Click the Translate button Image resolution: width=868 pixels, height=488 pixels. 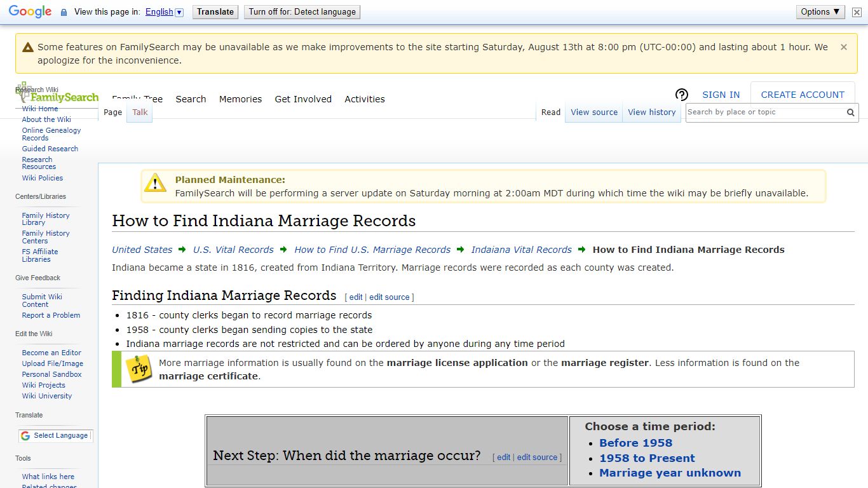coord(215,12)
